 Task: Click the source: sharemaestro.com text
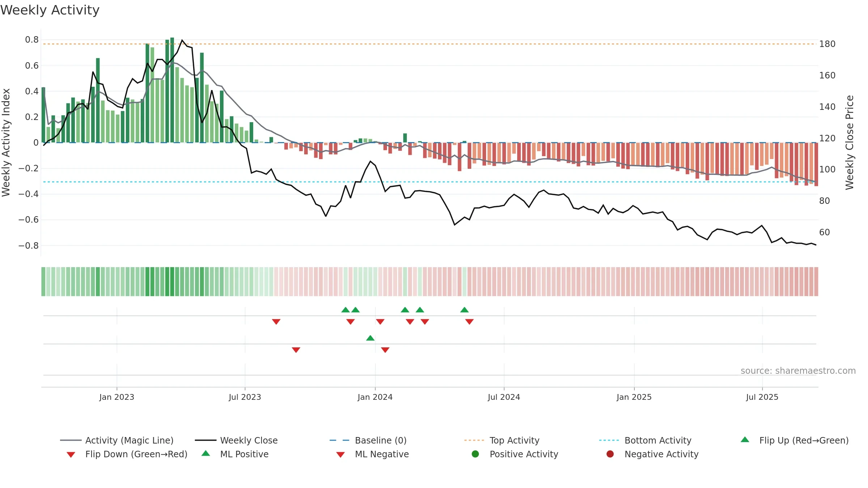(x=798, y=371)
